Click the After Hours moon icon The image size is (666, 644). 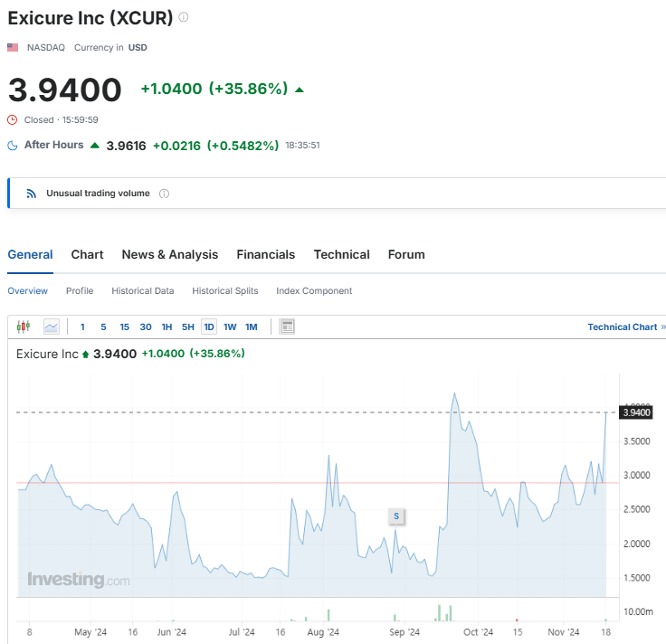(13, 146)
